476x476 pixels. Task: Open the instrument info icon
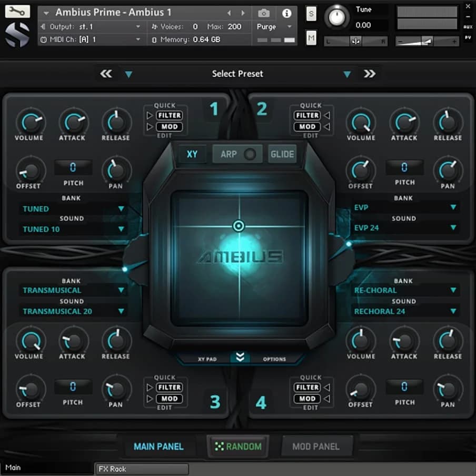pyautogui.click(x=287, y=13)
